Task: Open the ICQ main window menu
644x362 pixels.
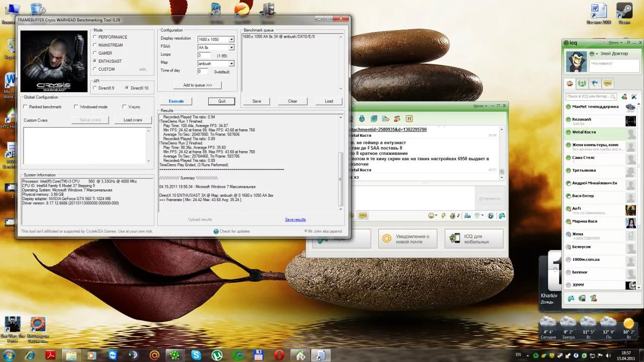Action: point(614,42)
